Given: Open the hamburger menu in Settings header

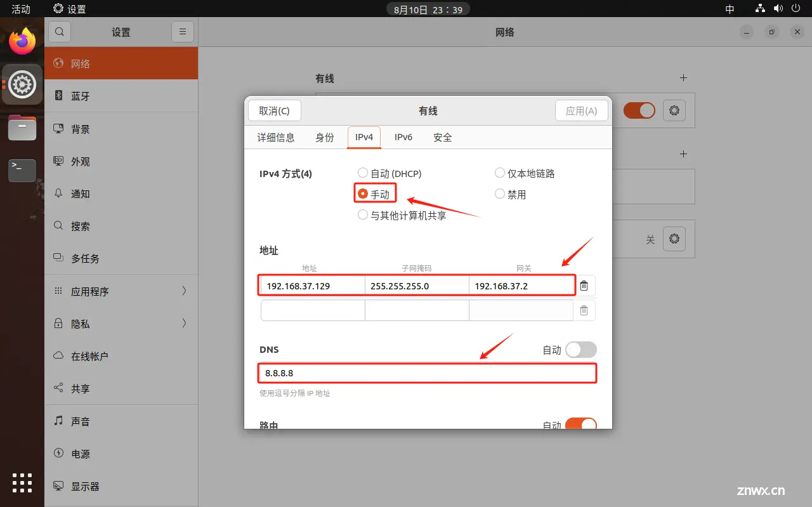Looking at the screenshot, I should 183,32.
